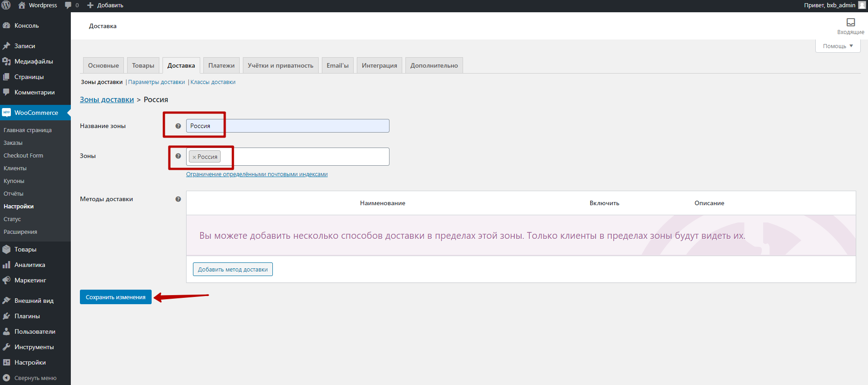Open Аналитика in the sidebar
The image size is (868, 385).
35,265
